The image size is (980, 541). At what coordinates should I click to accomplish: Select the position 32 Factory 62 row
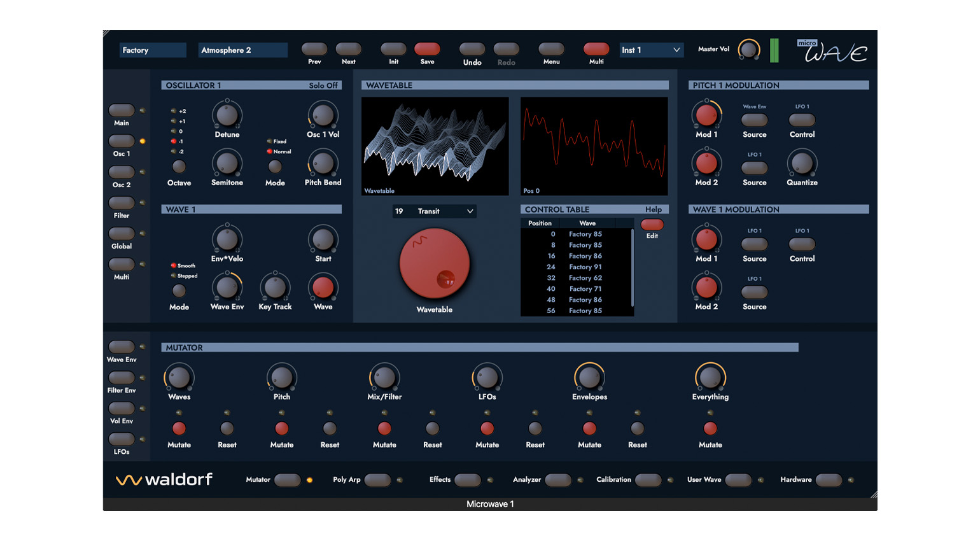(576, 278)
